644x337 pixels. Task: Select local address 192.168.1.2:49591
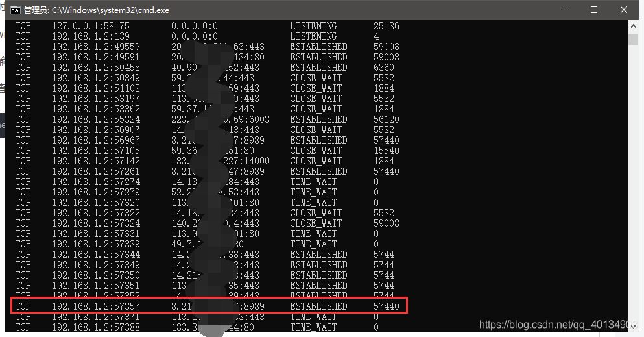point(96,57)
